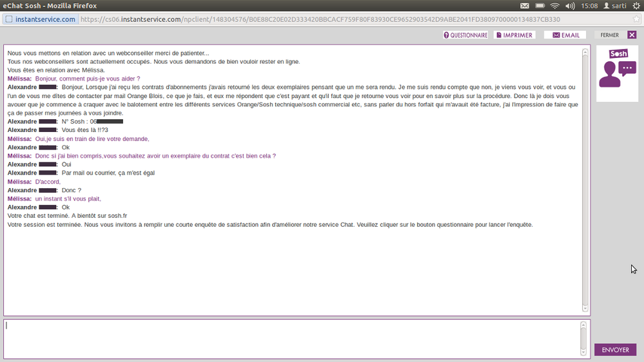Open the battery indicator menu
Screen dimensions: 644x362
540,6
